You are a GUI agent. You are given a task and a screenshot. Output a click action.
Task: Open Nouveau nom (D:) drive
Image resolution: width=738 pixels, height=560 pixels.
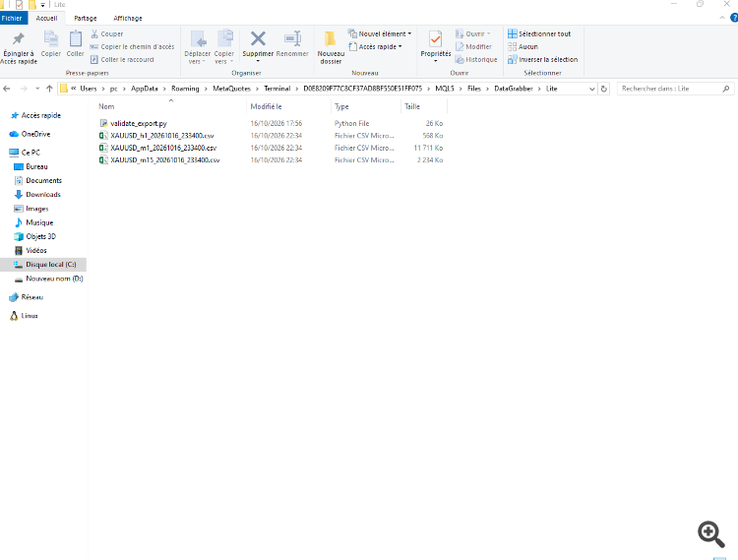click(x=49, y=279)
